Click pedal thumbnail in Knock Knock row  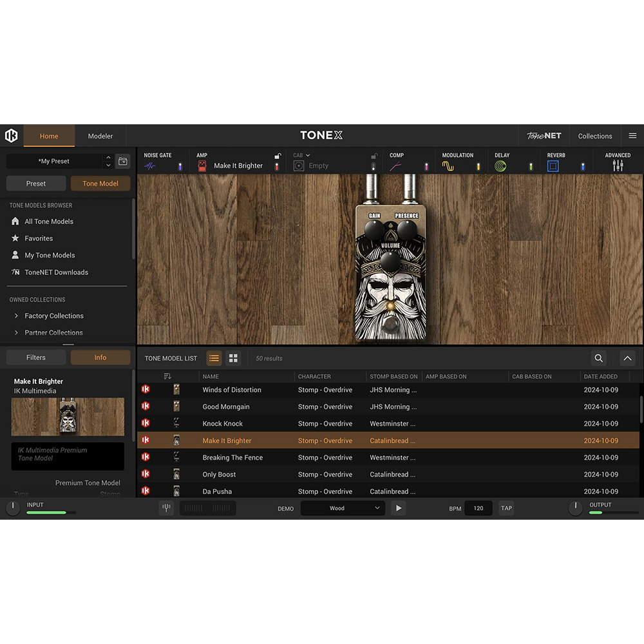point(176,423)
